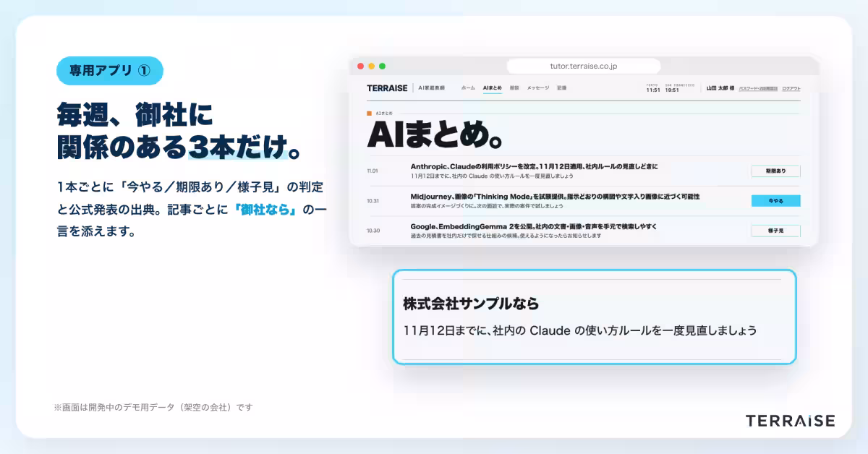The width and height of the screenshot is (868, 454).
Task: Open the Google EmbeddingGemma 2 article headline
Action: 533,226
